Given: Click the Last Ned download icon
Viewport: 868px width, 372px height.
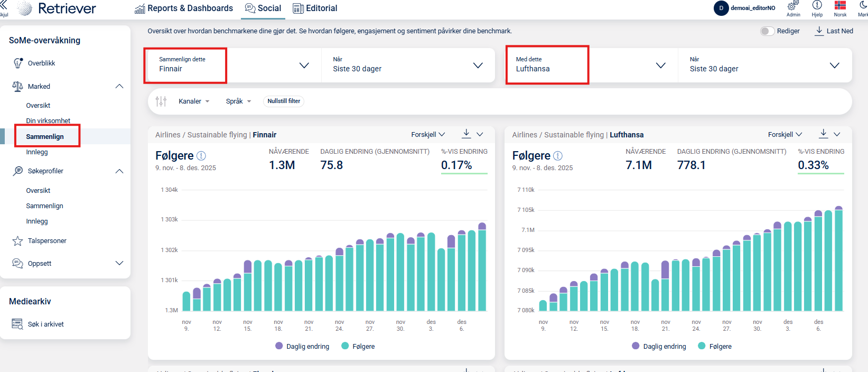Looking at the screenshot, I should (819, 31).
